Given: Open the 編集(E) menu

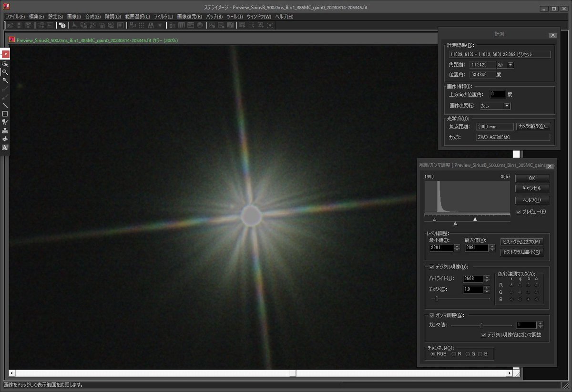Looking at the screenshot, I should [x=36, y=17].
